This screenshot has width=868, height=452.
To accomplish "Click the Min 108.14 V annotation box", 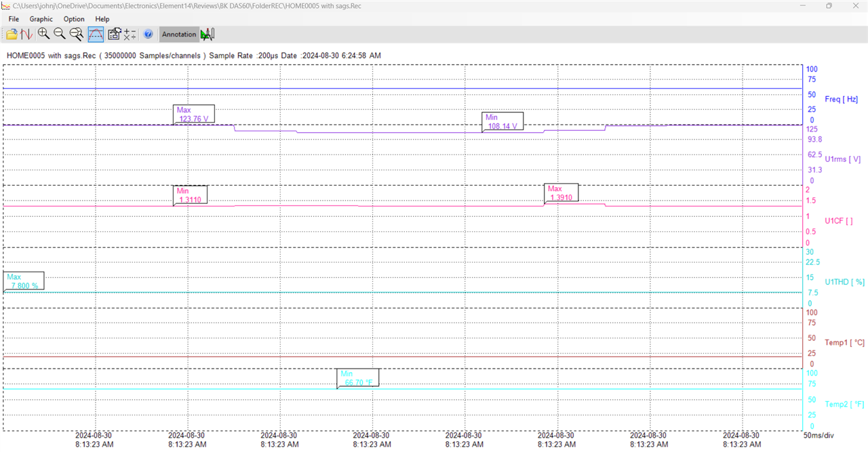I will (x=502, y=121).
